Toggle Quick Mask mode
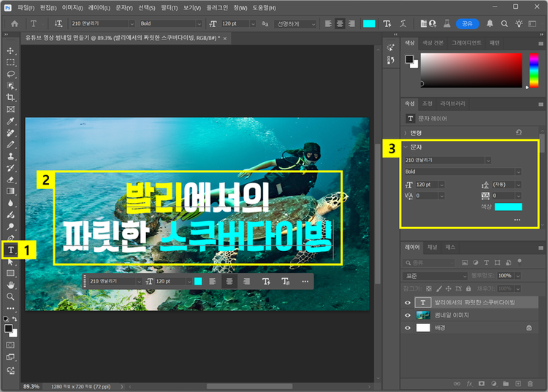Screen dimensions: 548x392 (x=10, y=345)
